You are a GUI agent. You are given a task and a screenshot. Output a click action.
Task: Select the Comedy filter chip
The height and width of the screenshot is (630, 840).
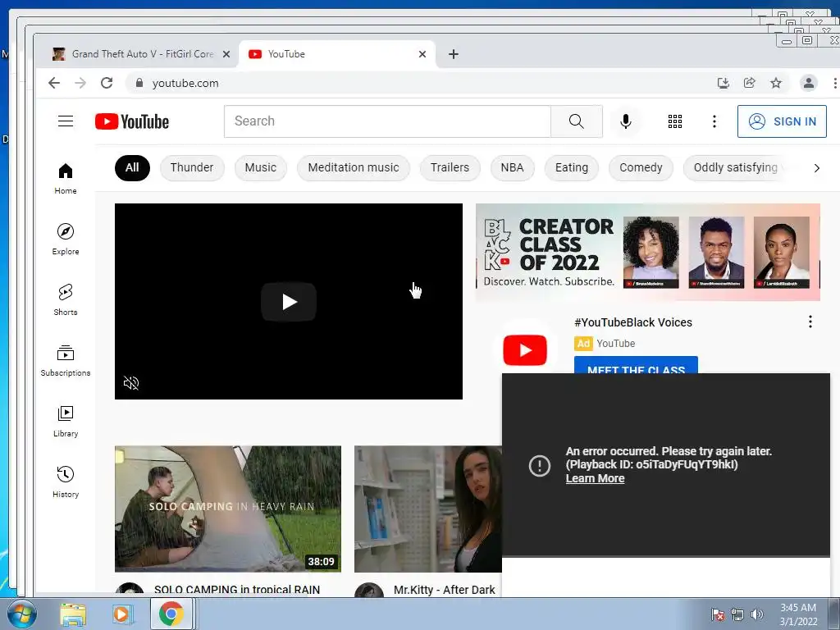pyautogui.click(x=641, y=167)
